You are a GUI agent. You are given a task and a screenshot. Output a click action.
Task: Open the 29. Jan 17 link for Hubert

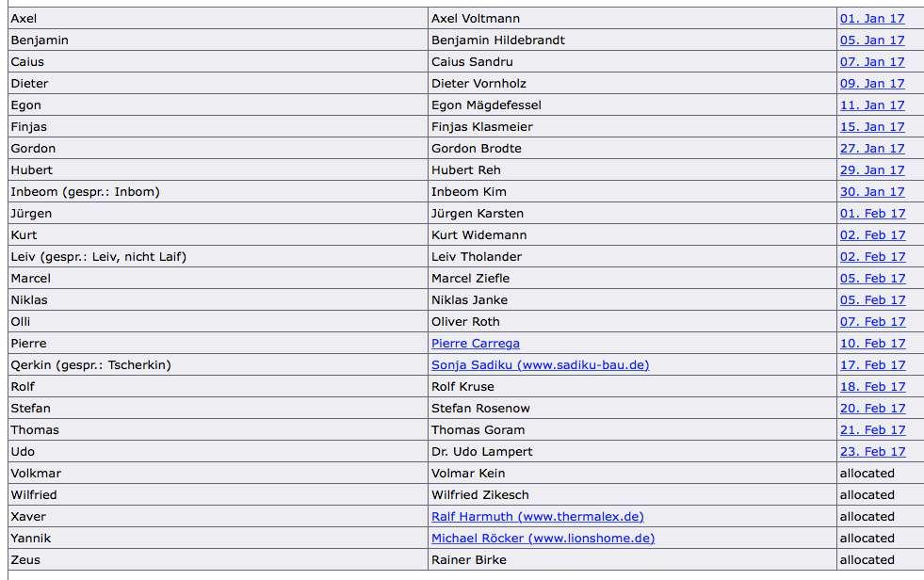point(872,170)
